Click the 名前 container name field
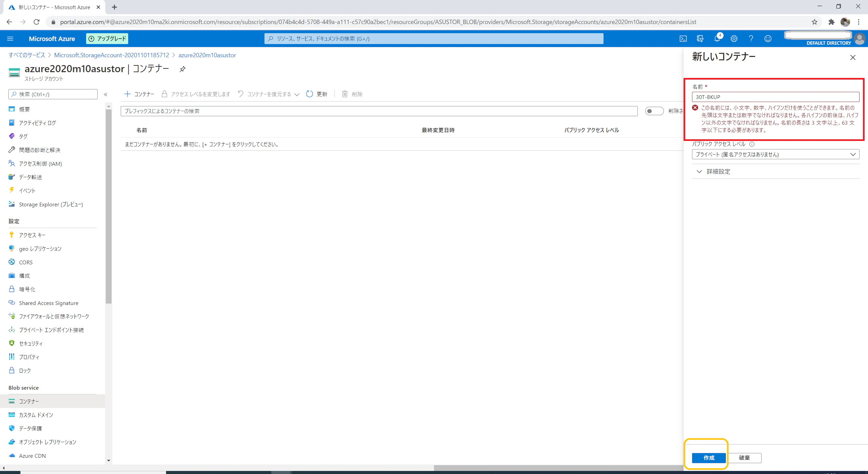Screen dimensions: 868x474 [775, 97]
